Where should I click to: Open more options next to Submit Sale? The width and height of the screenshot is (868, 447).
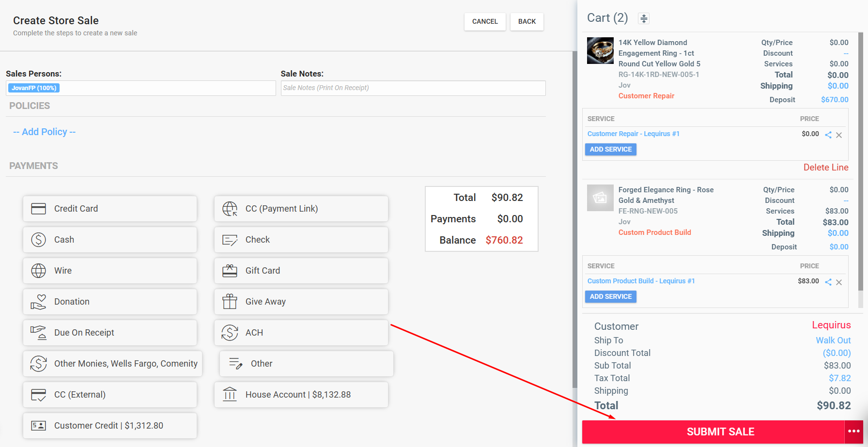click(854, 432)
